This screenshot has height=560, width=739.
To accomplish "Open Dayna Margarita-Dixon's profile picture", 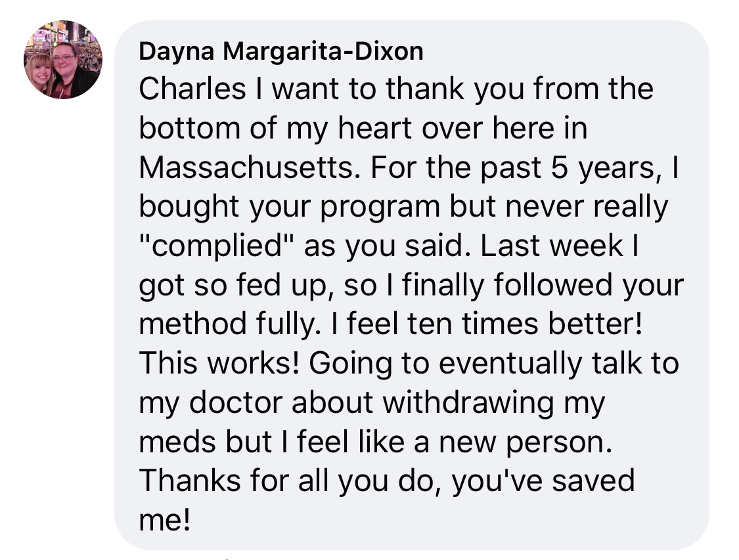I will pos(63,60).
